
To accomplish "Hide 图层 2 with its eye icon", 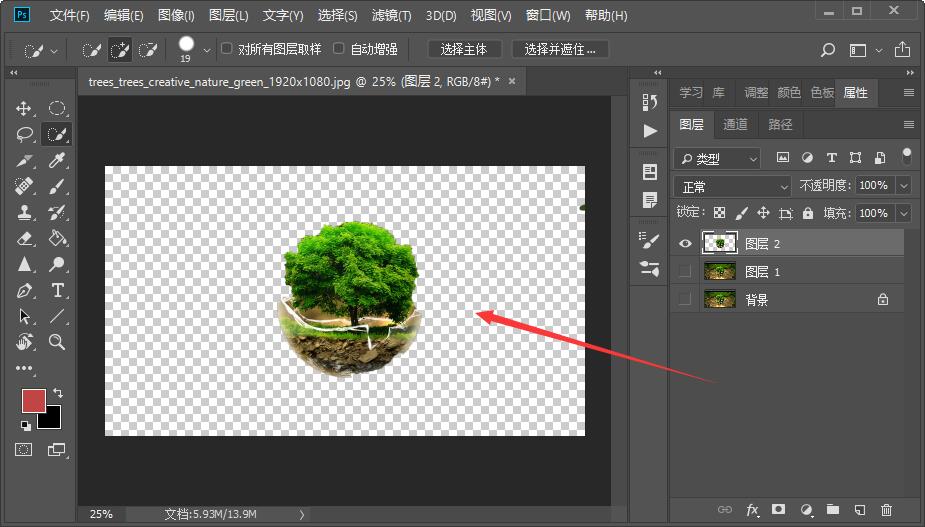I will tap(685, 243).
